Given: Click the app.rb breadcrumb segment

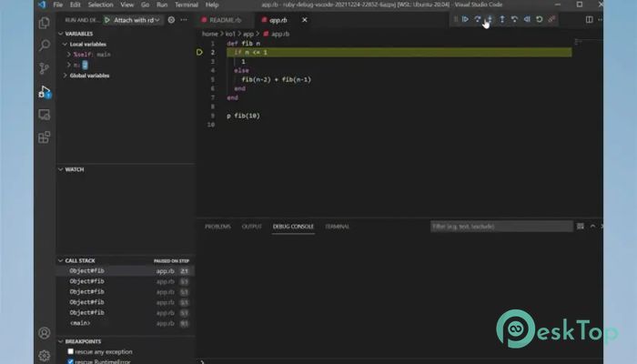Looking at the screenshot, I should (280, 35).
